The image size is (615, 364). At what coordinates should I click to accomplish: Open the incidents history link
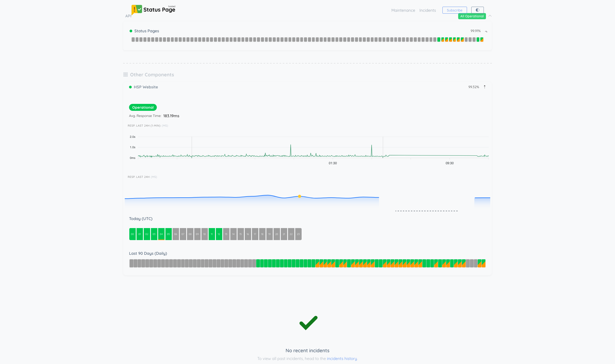tap(342, 358)
